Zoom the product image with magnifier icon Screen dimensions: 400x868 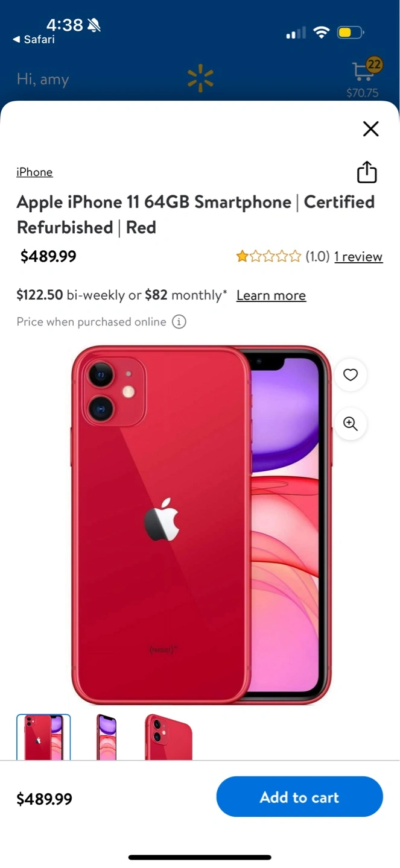point(351,424)
